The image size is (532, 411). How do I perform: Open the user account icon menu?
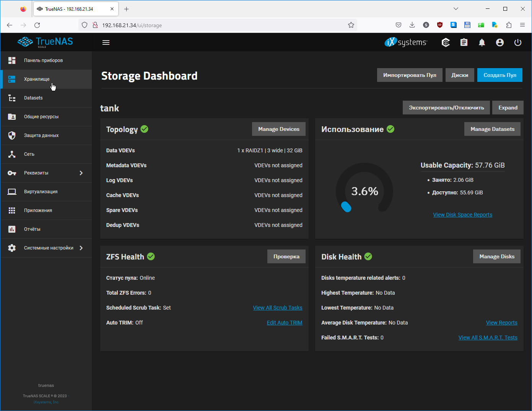500,42
